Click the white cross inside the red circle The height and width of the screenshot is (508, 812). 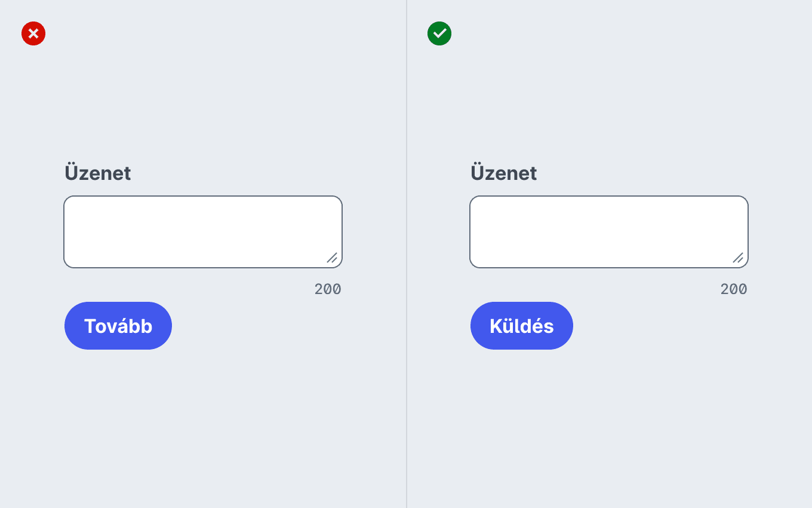pyautogui.click(x=33, y=33)
